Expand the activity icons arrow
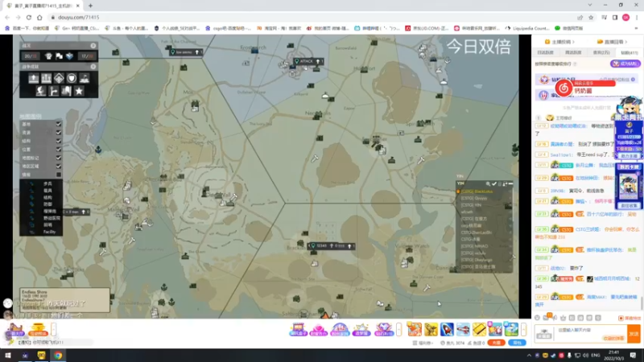Image resolution: width=644 pixels, height=362 pixels. tap(398, 329)
